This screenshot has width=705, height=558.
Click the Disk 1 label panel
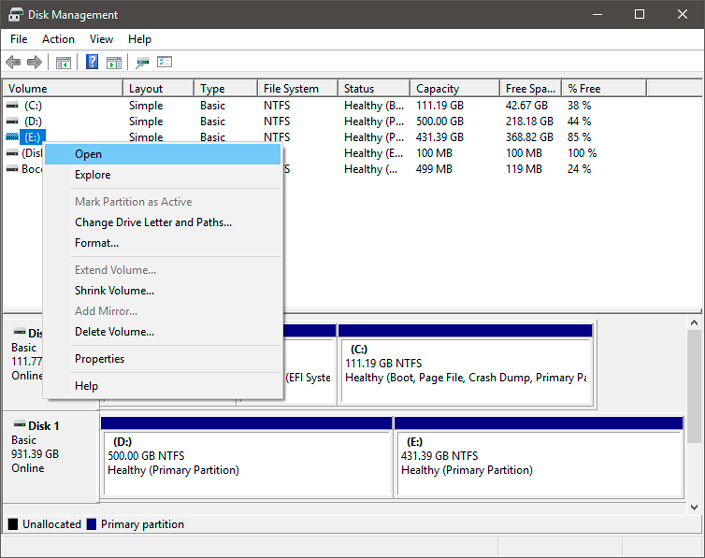[x=51, y=456]
